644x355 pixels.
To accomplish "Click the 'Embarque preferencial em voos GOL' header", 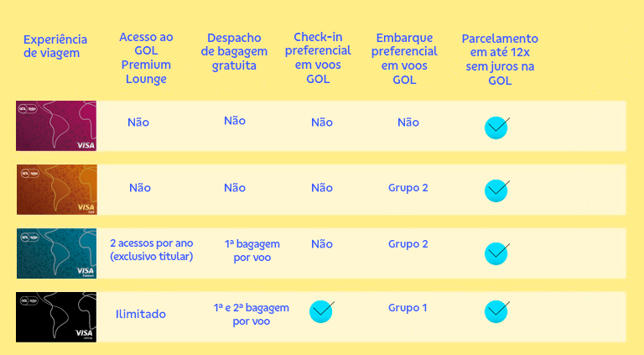I will [x=404, y=59].
